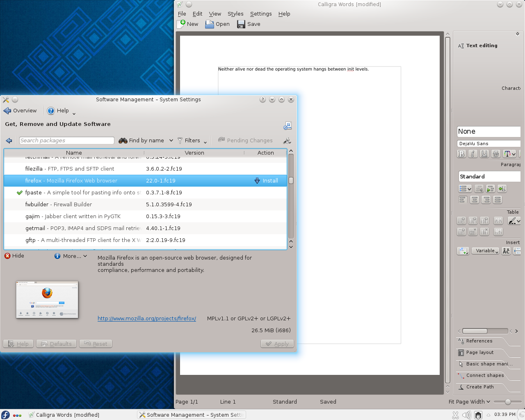Viewport: 525px width, 420px height.
Task: Click insert column right table icon
Action: tap(484, 221)
